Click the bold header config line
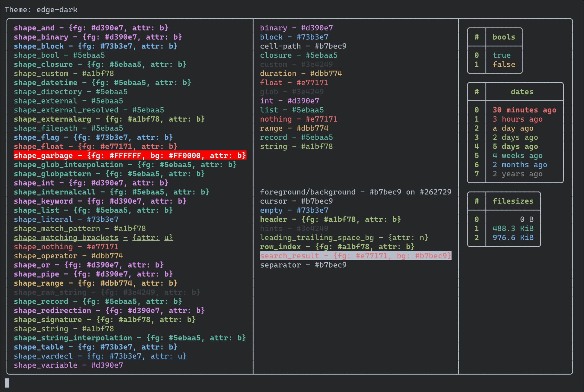The image size is (584, 392). 331,219
